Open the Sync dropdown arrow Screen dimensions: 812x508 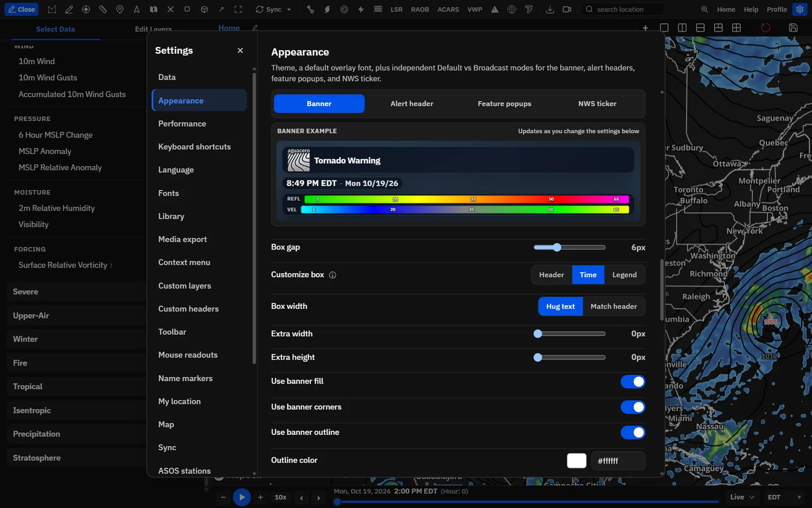[x=289, y=10]
